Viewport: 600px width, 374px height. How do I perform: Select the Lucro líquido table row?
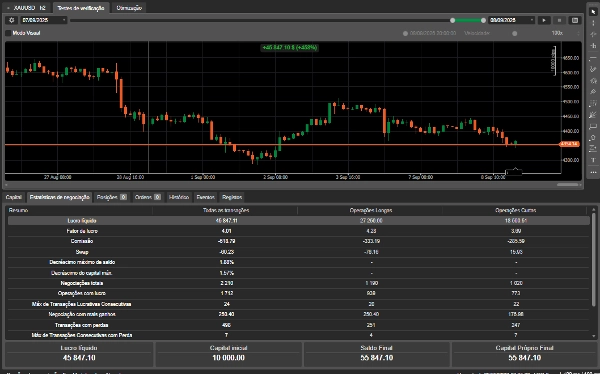click(298, 221)
